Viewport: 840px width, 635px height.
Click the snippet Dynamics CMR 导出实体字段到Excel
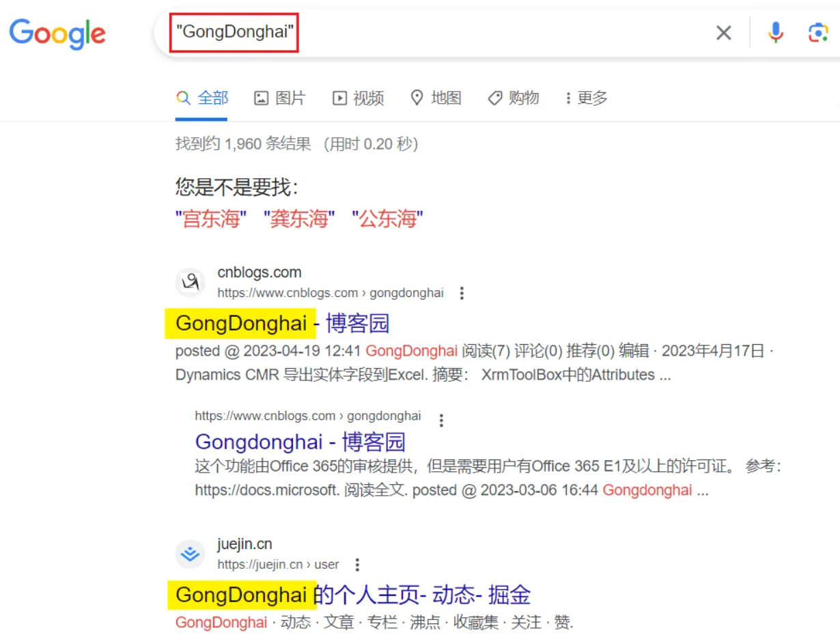(x=300, y=375)
